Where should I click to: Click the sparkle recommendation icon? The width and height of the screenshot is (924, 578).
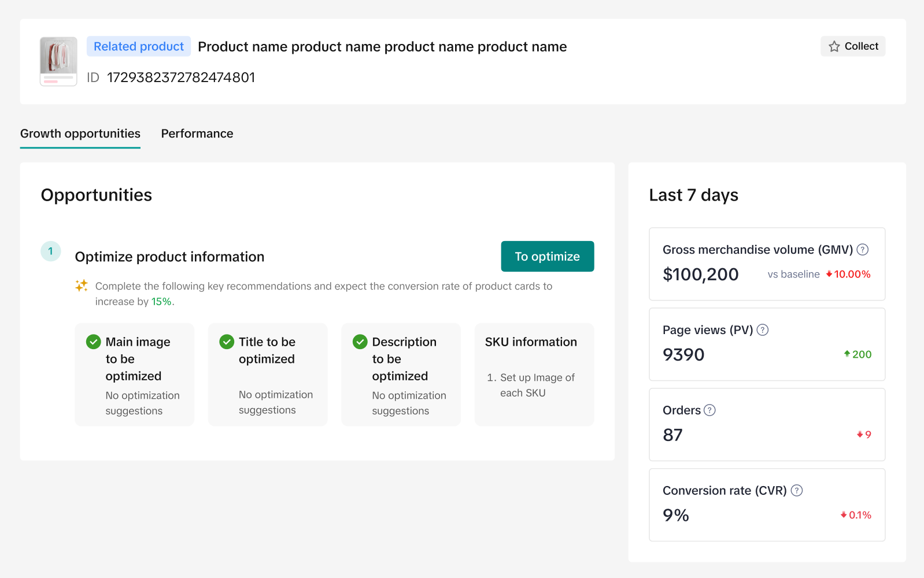point(82,286)
